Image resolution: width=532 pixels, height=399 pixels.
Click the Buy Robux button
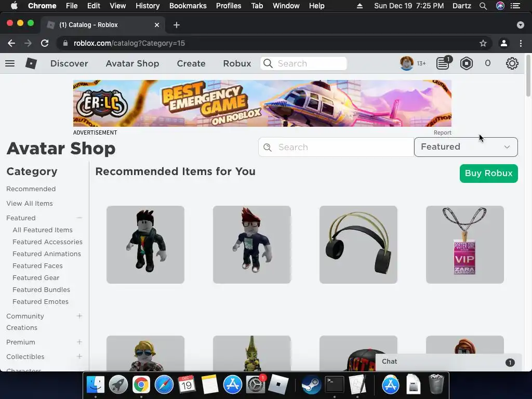[488, 174]
